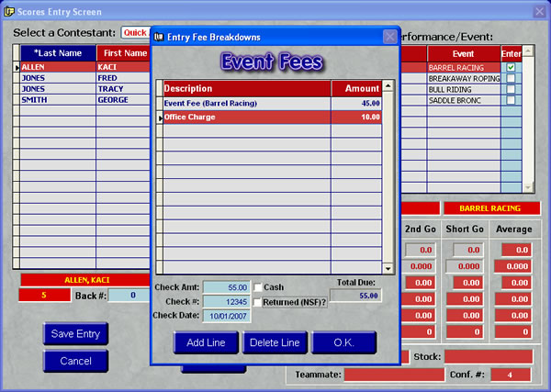The height and width of the screenshot is (392, 551).
Task: Enable the Breakaway Roping Enter checkbox
Action: coord(511,79)
